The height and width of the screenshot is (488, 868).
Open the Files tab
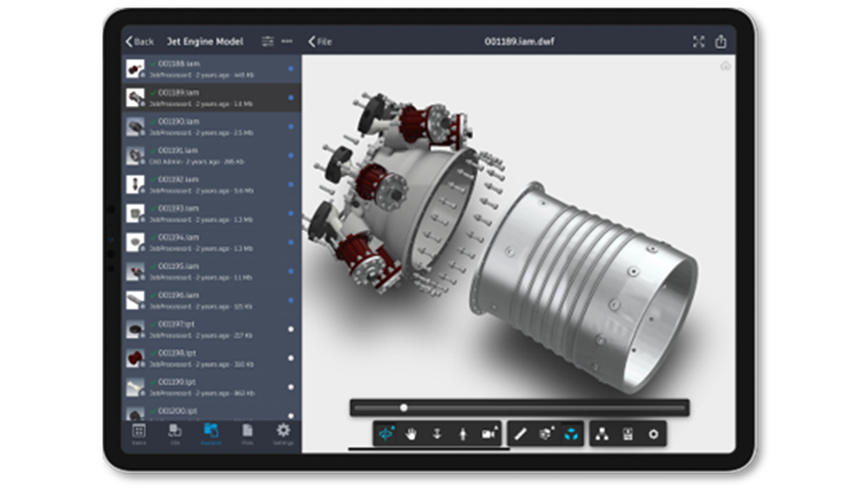(x=248, y=434)
